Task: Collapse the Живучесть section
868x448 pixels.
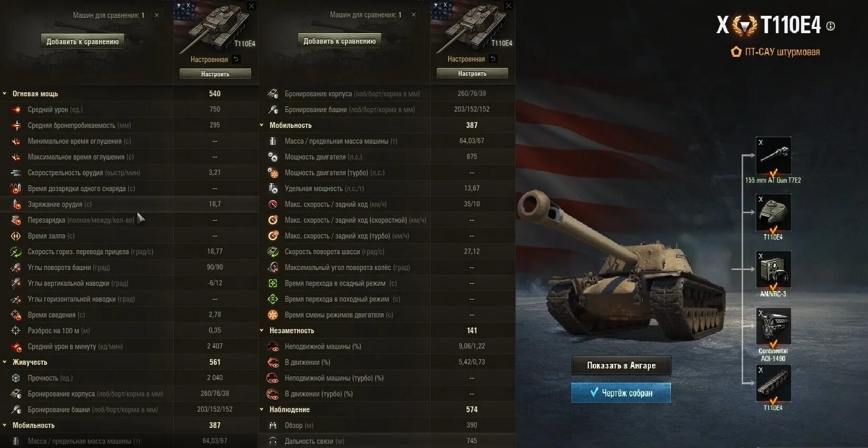Action: pyautogui.click(x=5, y=362)
